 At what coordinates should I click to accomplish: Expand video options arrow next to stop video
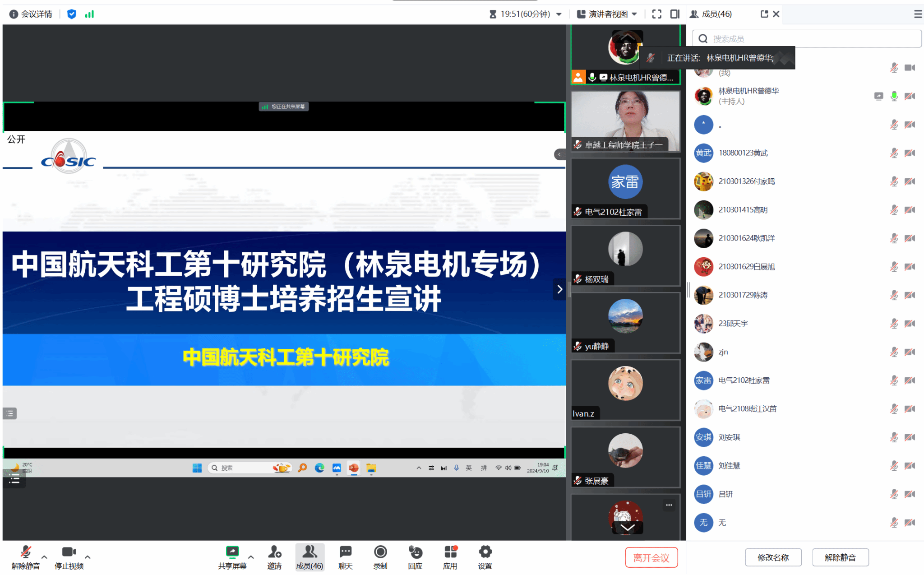(x=88, y=557)
